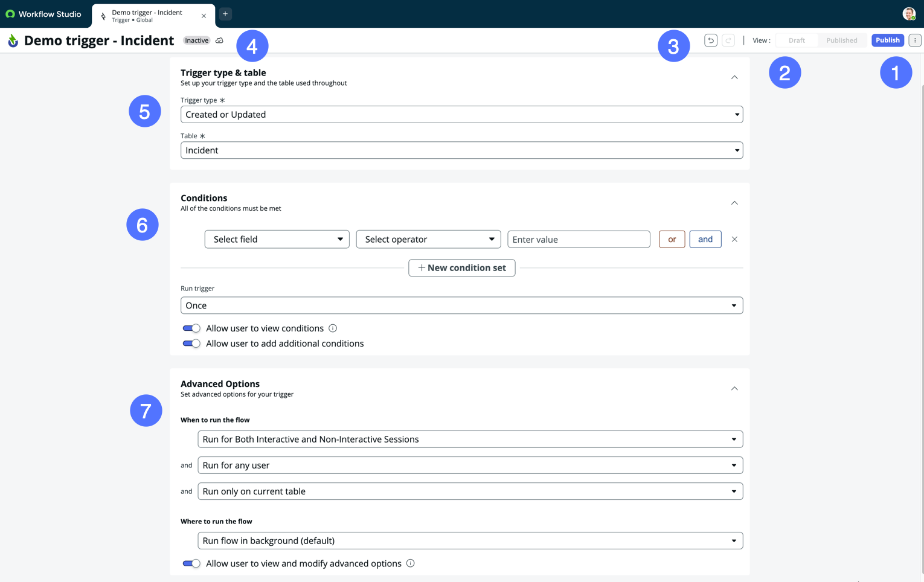Click 'All of the conditions must be met' text
924x582 pixels.
[x=231, y=209]
